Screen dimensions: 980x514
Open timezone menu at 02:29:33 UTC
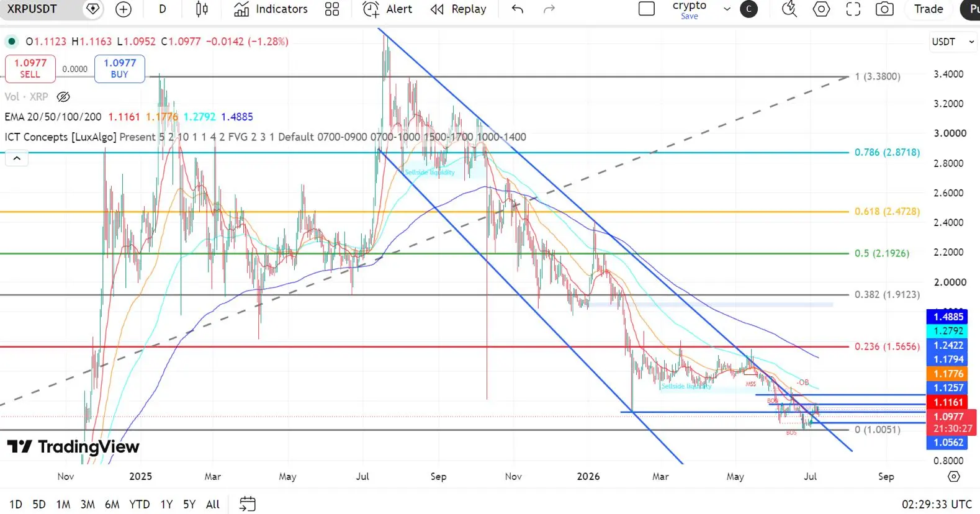pos(937,504)
